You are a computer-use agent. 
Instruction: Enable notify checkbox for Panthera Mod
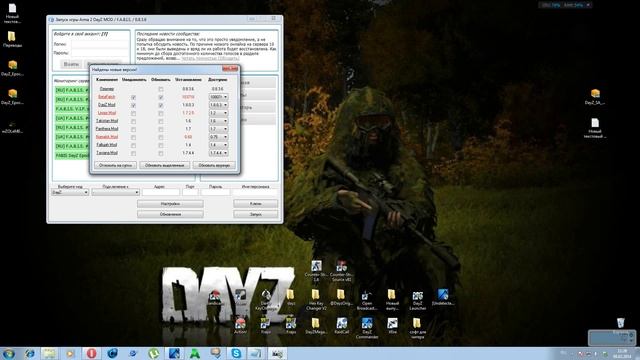click(x=133, y=129)
